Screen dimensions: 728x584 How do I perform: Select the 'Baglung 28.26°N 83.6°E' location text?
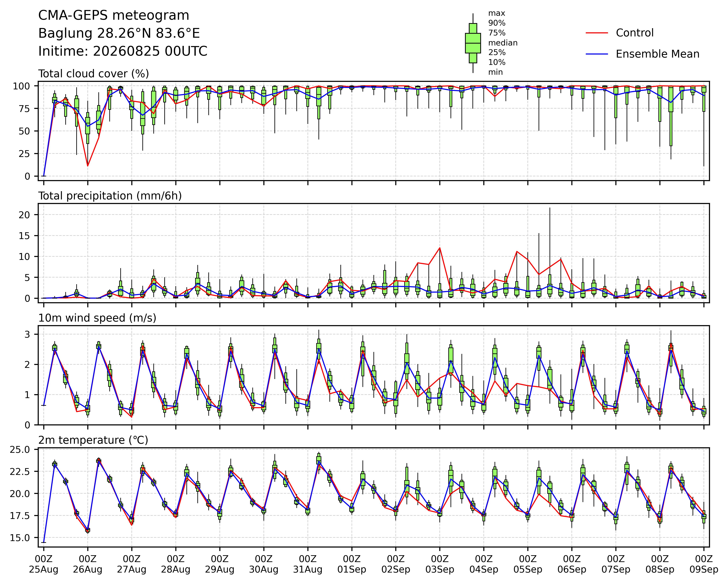pyautogui.click(x=119, y=33)
